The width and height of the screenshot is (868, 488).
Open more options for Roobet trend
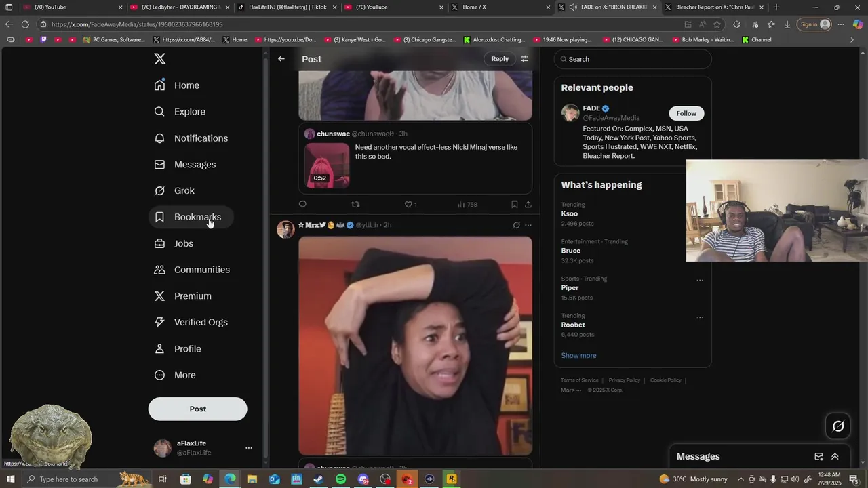pos(700,317)
